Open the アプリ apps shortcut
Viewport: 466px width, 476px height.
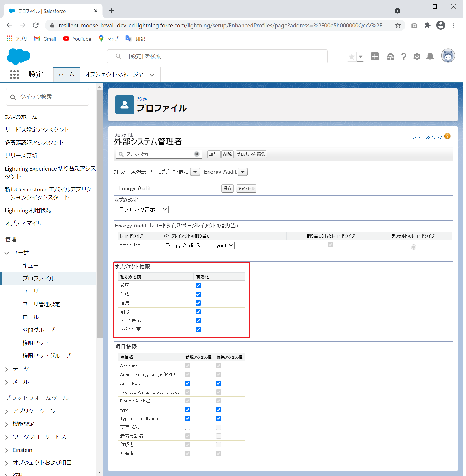[17, 39]
